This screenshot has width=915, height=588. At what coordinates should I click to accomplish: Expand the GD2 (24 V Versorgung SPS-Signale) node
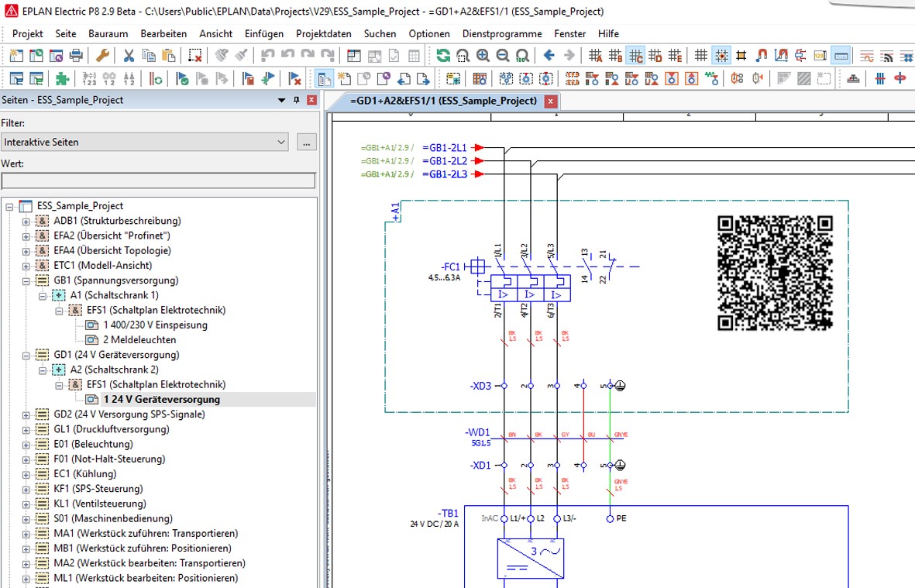click(x=26, y=414)
